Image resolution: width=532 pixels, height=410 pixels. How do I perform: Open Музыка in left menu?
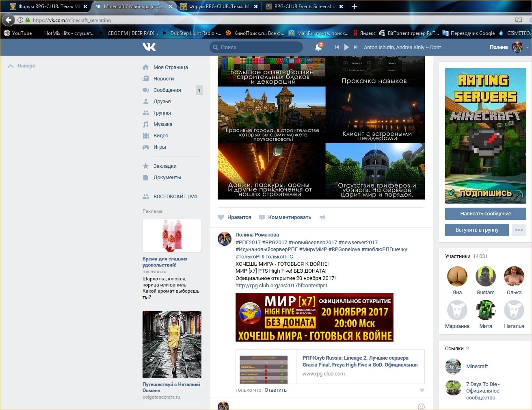162,124
